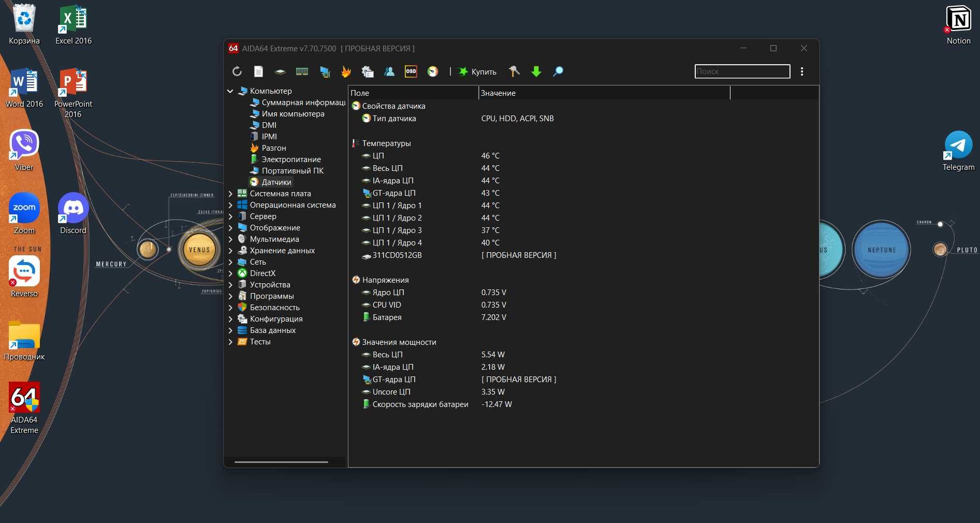Image resolution: width=980 pixels, height=523 pixels.
Task: Select the Тесты tree item
Action: coord(254,342)
